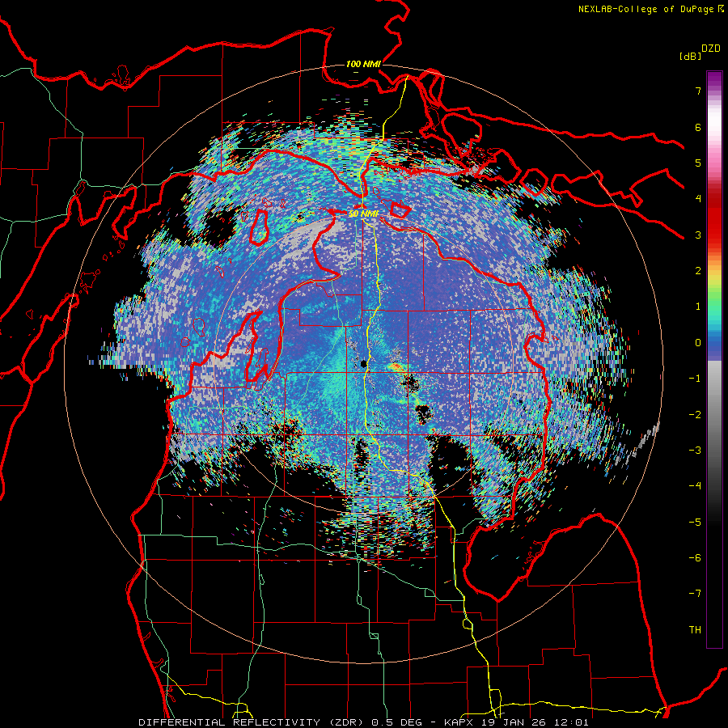Click the 4 value on the legend
This screenshot has height=728, width=728.
tap(698, 199)
